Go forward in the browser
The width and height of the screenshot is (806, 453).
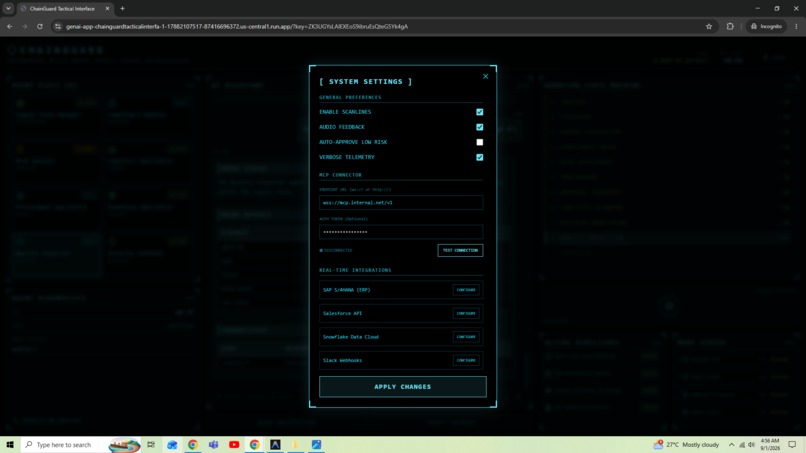(x=24, y=26)
